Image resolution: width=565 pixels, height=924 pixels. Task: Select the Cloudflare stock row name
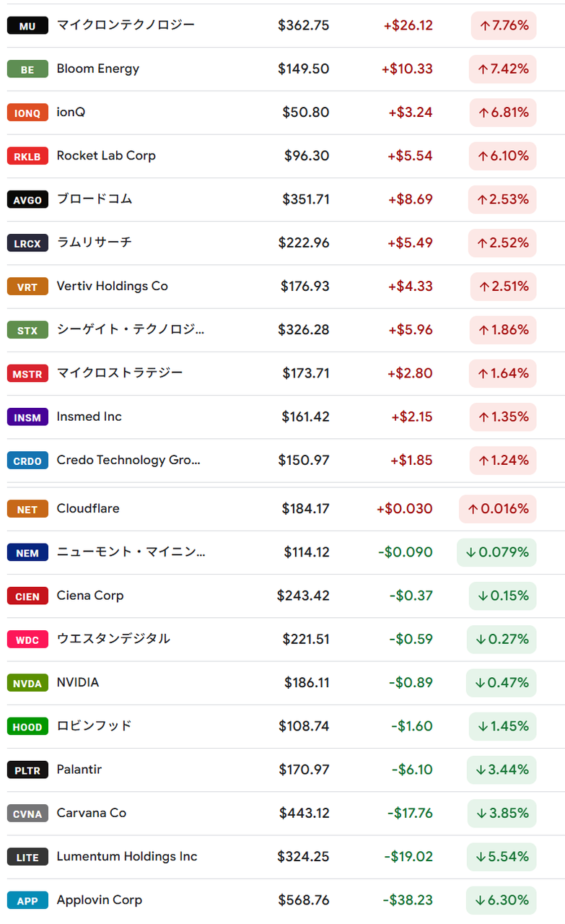(88, 509)
